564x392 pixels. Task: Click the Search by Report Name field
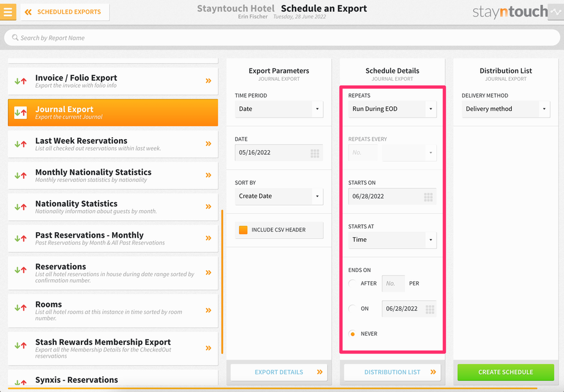click(x=282, y=38)
